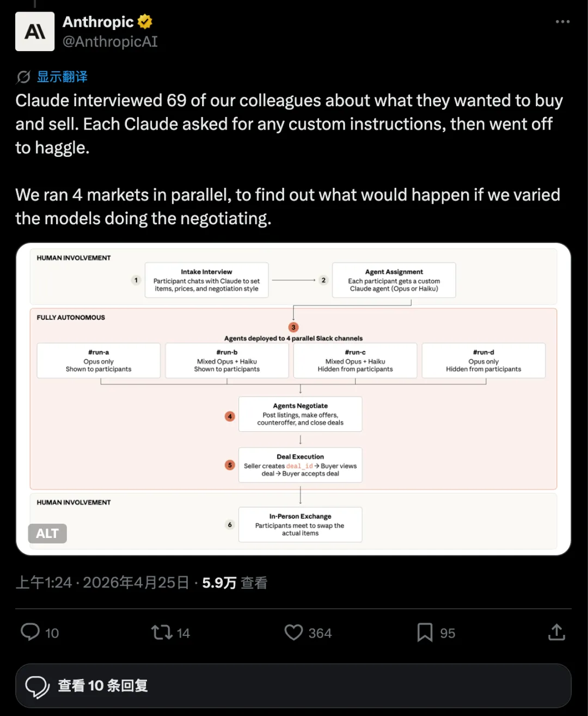Click the 364 likes count
This screenshot has width=588, height=716.
click(x=320, y=633)
